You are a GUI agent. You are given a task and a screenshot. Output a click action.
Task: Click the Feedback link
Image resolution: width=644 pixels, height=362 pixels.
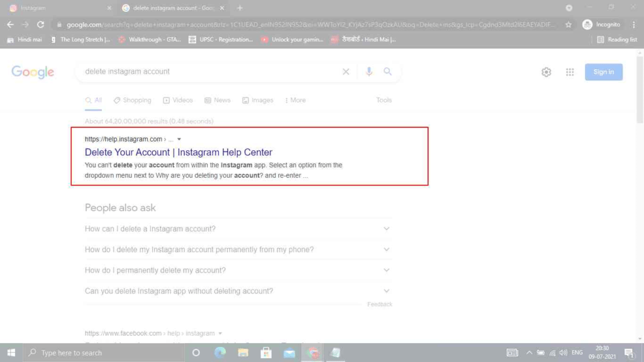coord(379,304)
